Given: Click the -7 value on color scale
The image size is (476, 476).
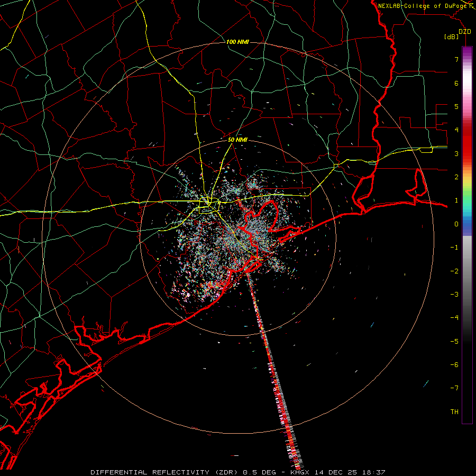Looking at the screenshot, I should point(454,388).
